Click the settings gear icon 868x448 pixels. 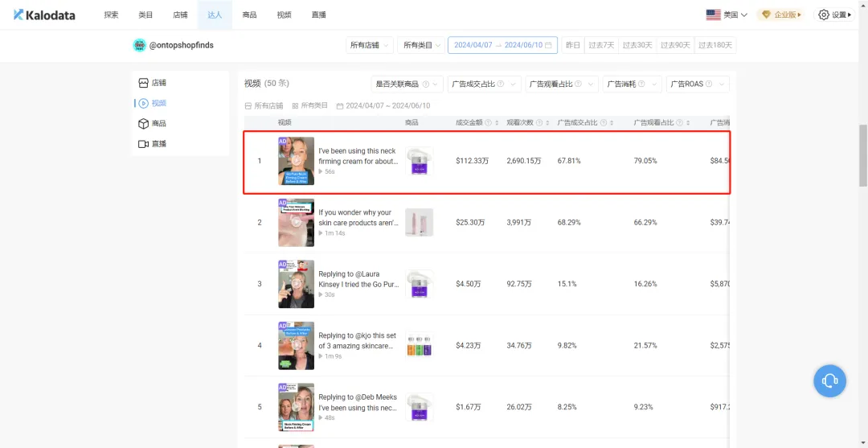coord(823,14)
